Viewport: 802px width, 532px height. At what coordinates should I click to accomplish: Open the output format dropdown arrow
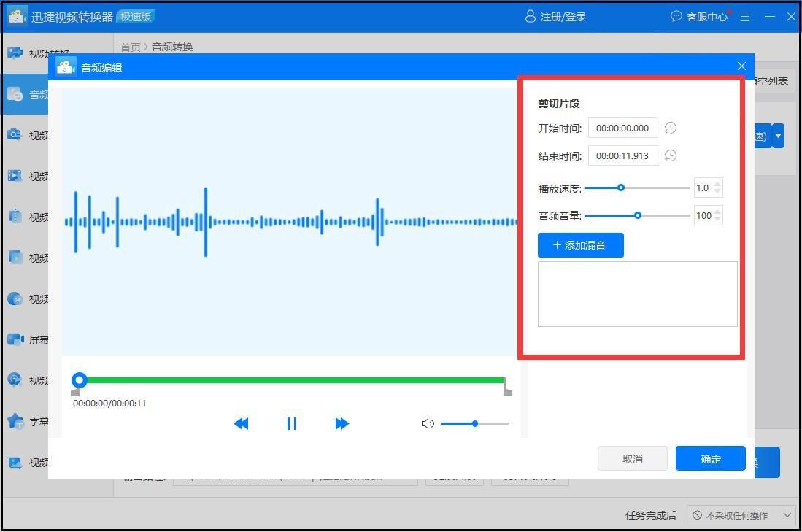777,136
